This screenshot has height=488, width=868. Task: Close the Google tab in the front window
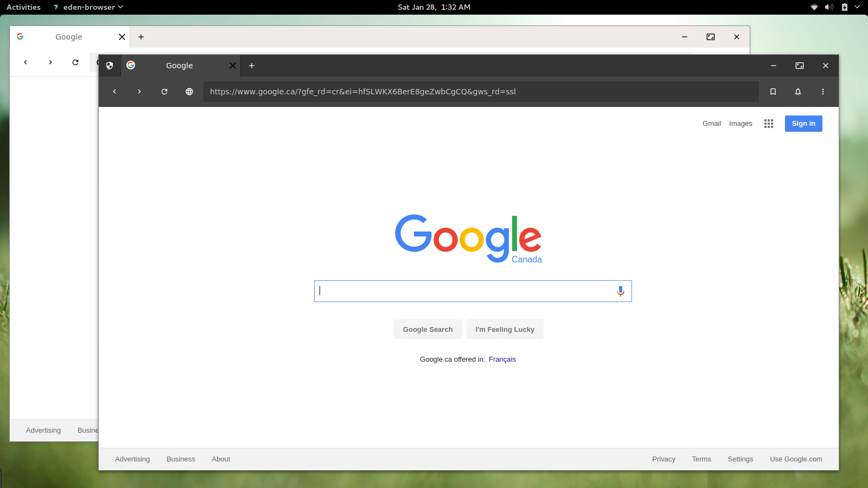click(233, 66)
